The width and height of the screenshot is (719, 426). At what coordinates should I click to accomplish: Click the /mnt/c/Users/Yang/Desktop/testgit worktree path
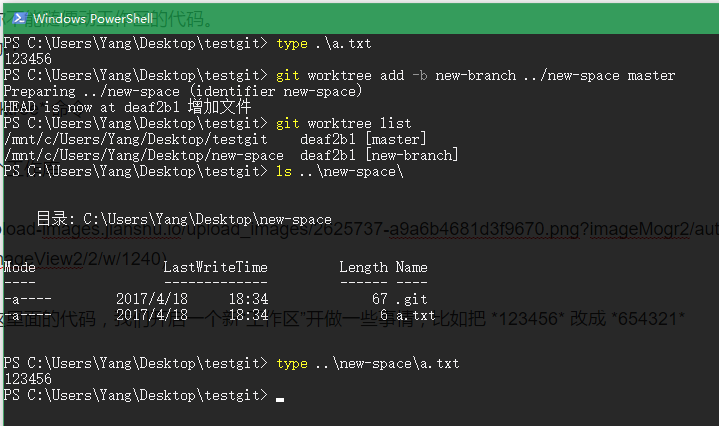coord(136,139)
